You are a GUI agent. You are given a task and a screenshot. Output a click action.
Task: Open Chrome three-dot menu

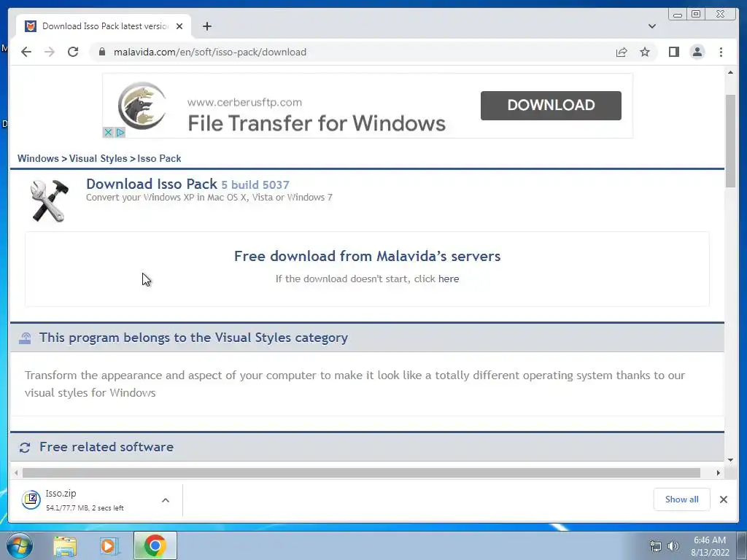coord(721,52)
